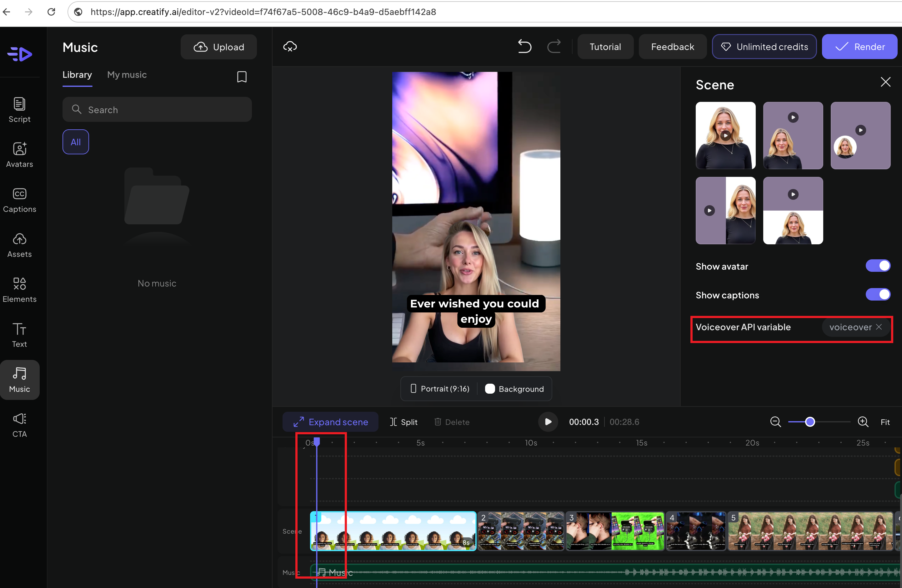Open the Tutorial
Viewport: 902px width, 588px height.
(605, 46)
